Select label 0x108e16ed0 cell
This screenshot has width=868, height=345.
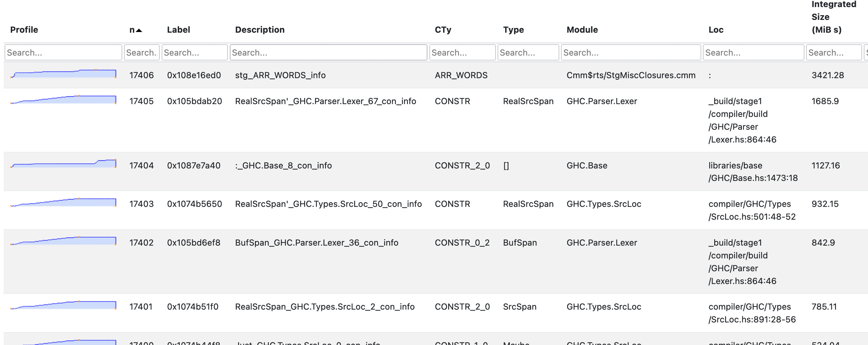coord(194,75)
